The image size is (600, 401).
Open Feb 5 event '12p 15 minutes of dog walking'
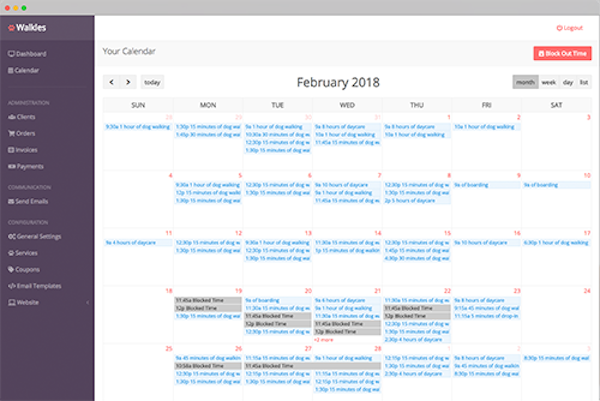click(x=208, y=192)
